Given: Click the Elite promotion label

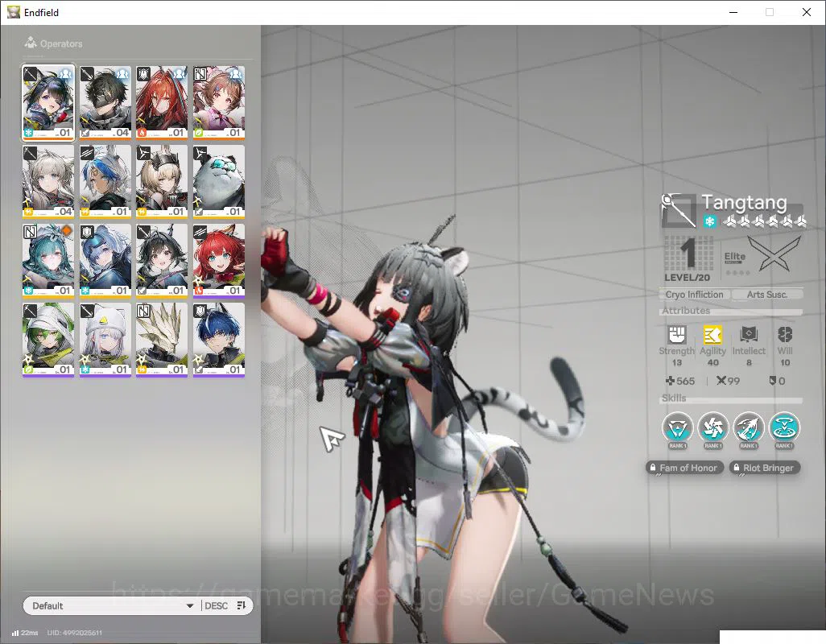Looking at the screenshot, I should tap(735, 257).
